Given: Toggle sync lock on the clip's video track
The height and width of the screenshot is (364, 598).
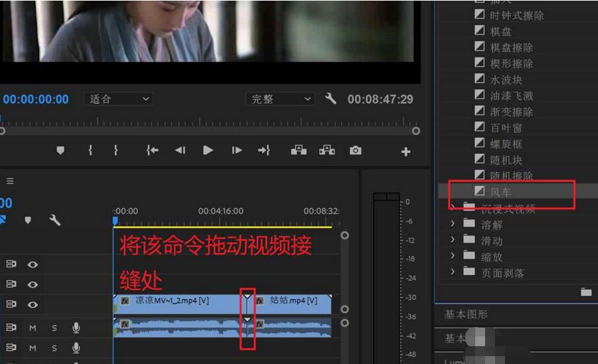Looking at the screenshot, I should [x=11, y=304].
